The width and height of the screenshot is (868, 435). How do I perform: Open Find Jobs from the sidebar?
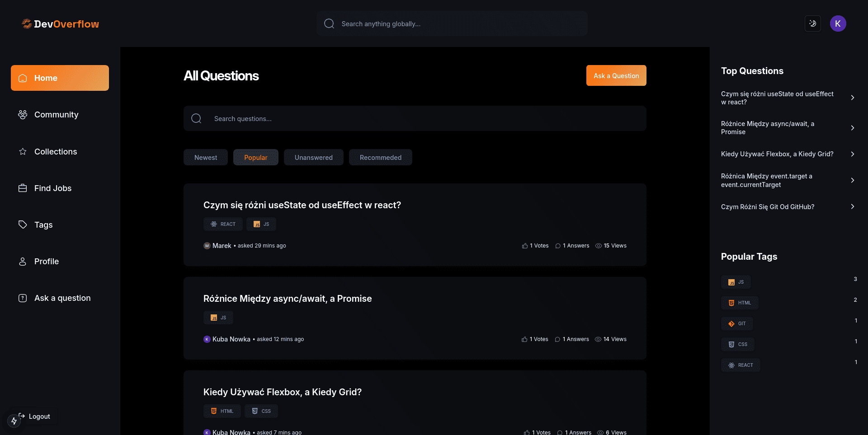point(52,188)
